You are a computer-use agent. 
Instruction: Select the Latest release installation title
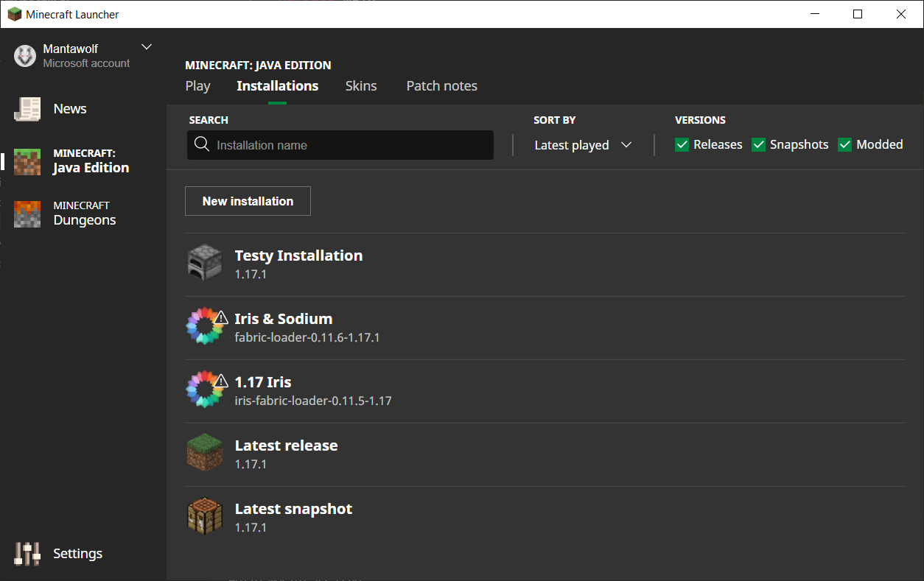tap(286, 446)
